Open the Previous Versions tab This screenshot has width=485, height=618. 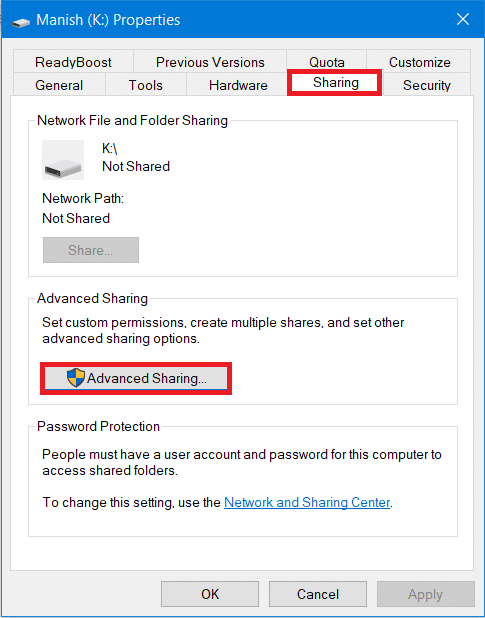coord(210,62)
